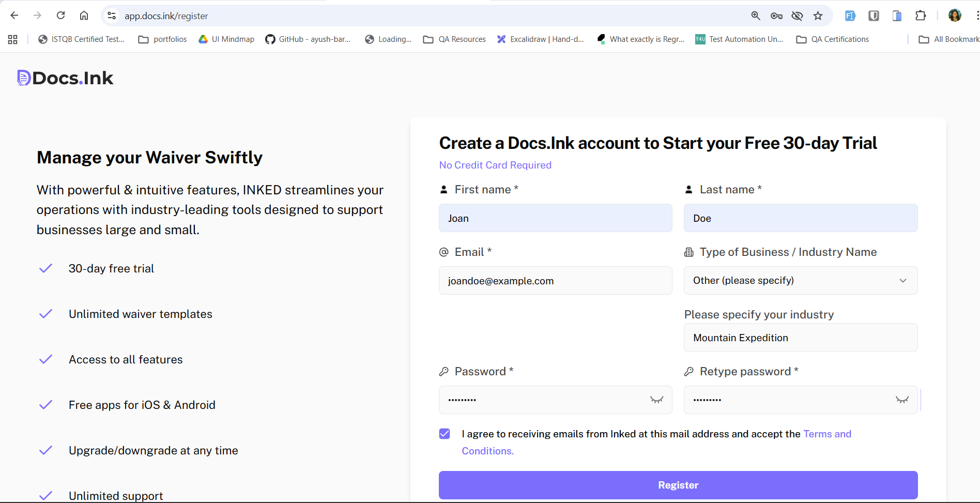Open the Chrome profile avatar
This screenshot has height=503, width=980.
click(x=955, y=16)
